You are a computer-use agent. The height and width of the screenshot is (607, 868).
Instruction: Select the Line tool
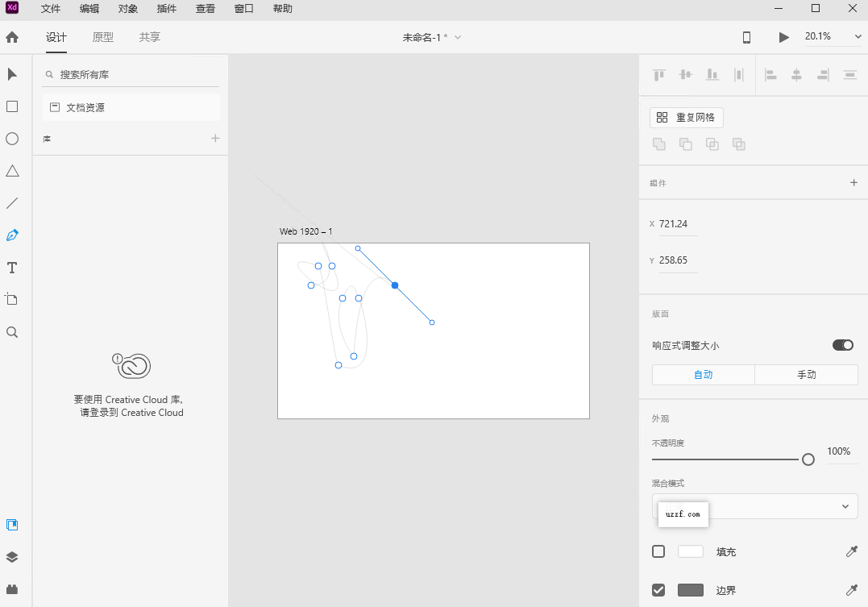coord(12,202)
